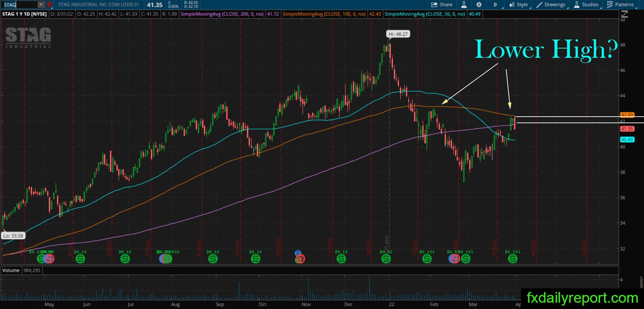Click the blue event icon above the late-October earnings marker
The width and height of the screenshot is (644, 309).
[x=298, y=253]
